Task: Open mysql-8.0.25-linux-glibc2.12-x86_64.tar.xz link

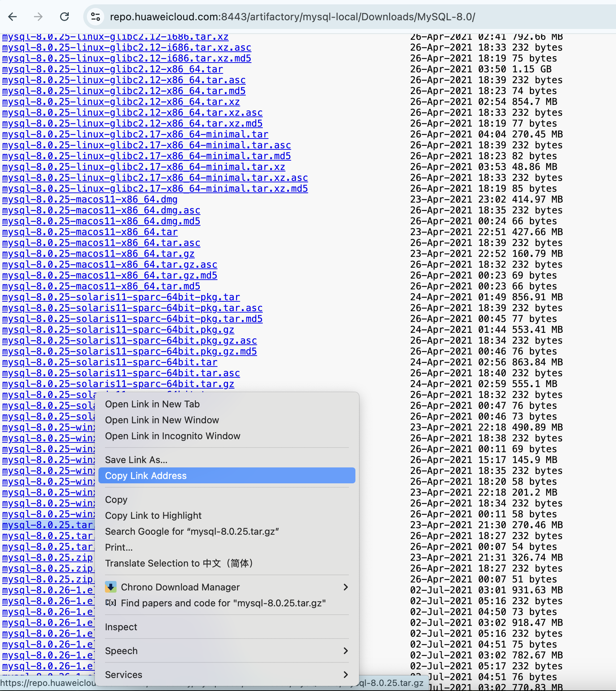Action: coord(121,102)
